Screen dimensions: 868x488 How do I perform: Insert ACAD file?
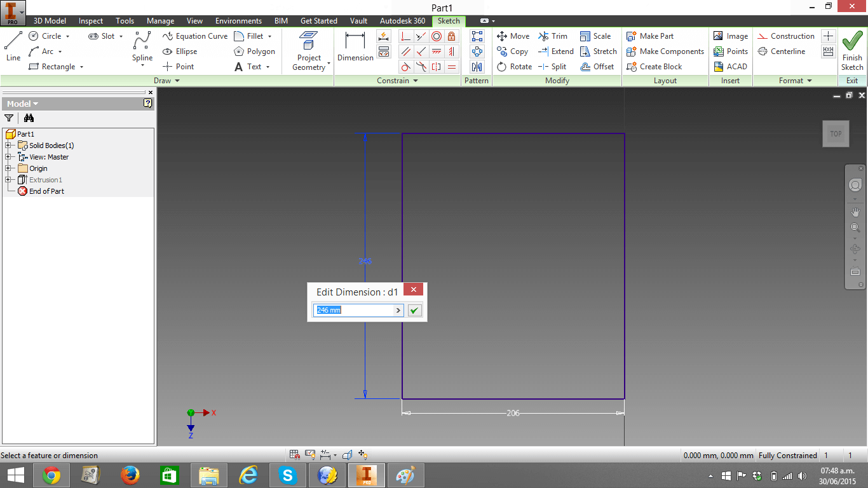730,67
